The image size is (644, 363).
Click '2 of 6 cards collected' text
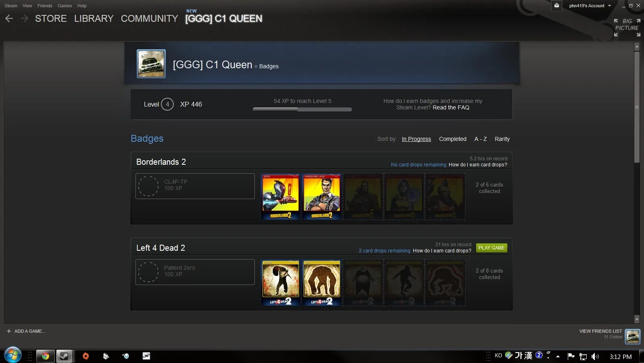pyautogui.click(x=490, y=188)
